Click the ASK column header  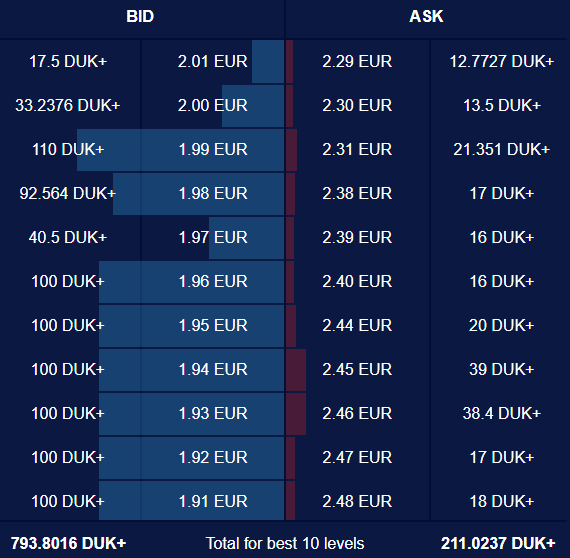click(426, 16)
